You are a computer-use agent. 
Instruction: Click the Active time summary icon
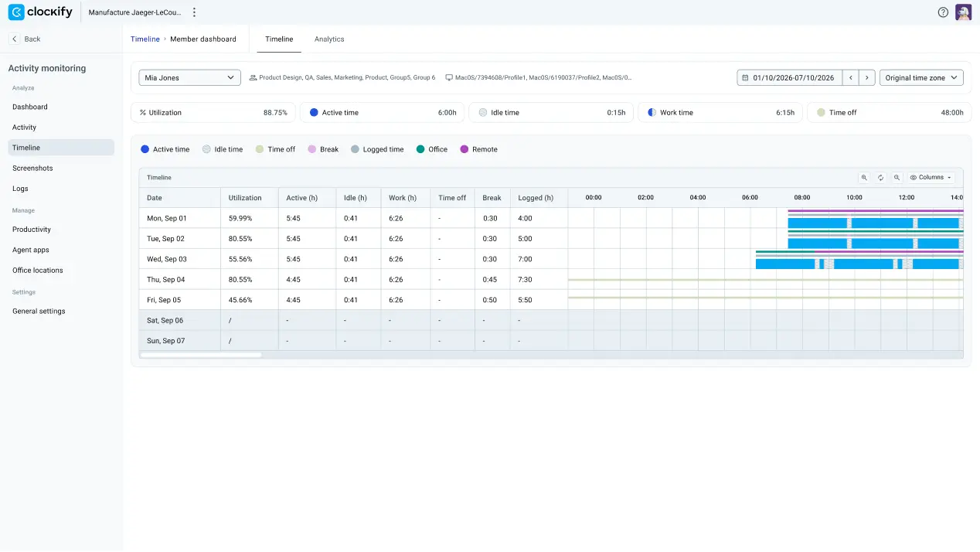tap(314, 113)
